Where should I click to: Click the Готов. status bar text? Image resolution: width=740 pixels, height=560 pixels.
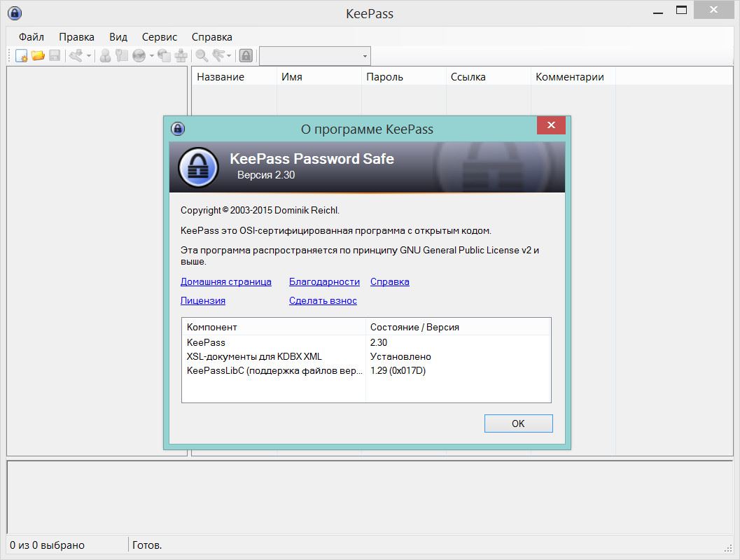pos(147,545)
